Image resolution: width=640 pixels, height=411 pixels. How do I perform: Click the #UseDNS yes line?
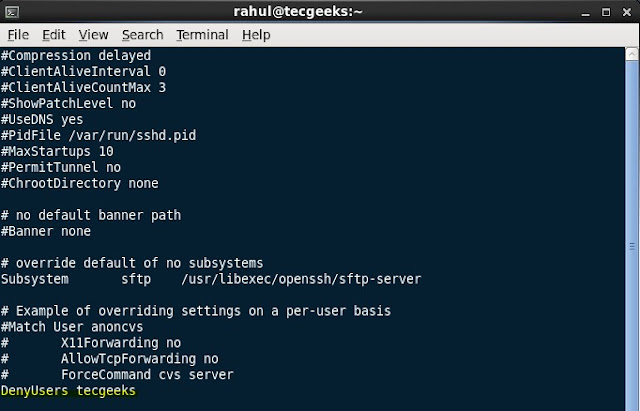42,119
